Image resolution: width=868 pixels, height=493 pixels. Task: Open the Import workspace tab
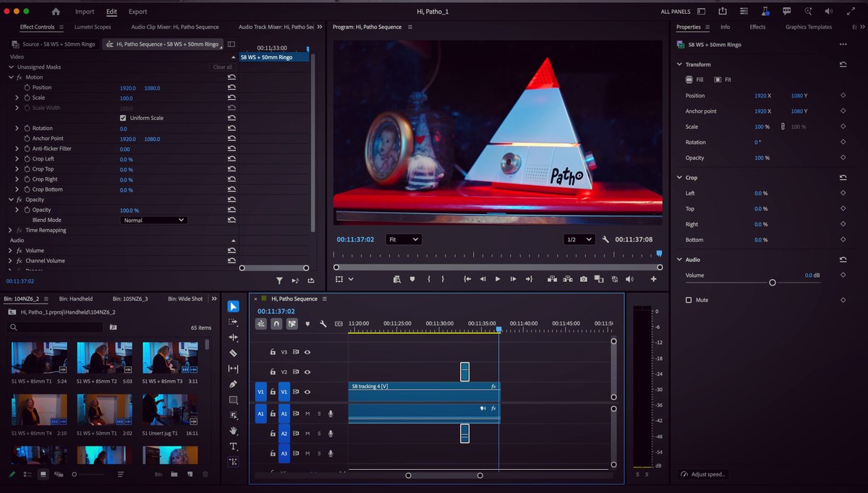click(85, 12)
